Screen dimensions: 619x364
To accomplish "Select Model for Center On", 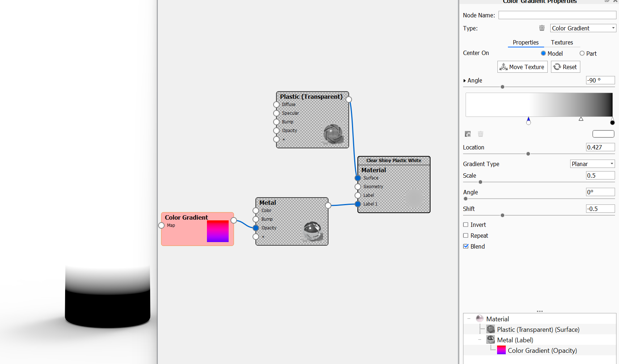I will click(543, 53).
